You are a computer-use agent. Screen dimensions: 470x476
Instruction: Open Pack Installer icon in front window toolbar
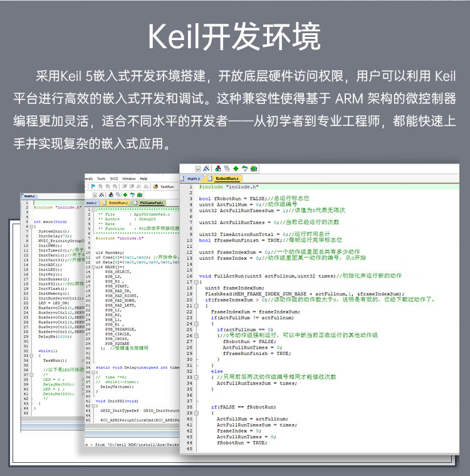pyautogui.click(x=254, y=168)
